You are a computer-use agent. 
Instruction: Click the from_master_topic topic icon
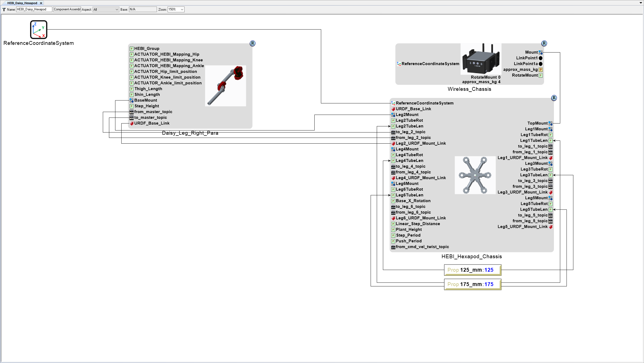(x=132, y=112)
